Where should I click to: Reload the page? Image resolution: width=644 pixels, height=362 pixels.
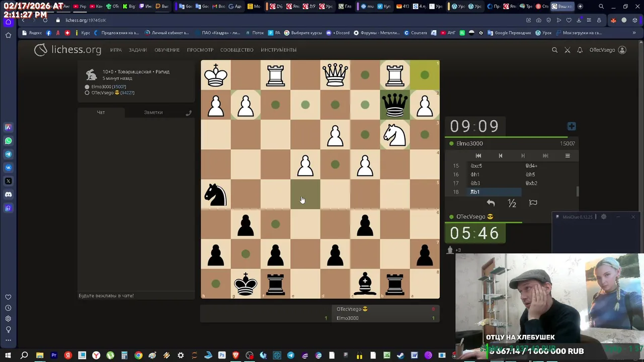pyautogui.click(x=45, y=20)
